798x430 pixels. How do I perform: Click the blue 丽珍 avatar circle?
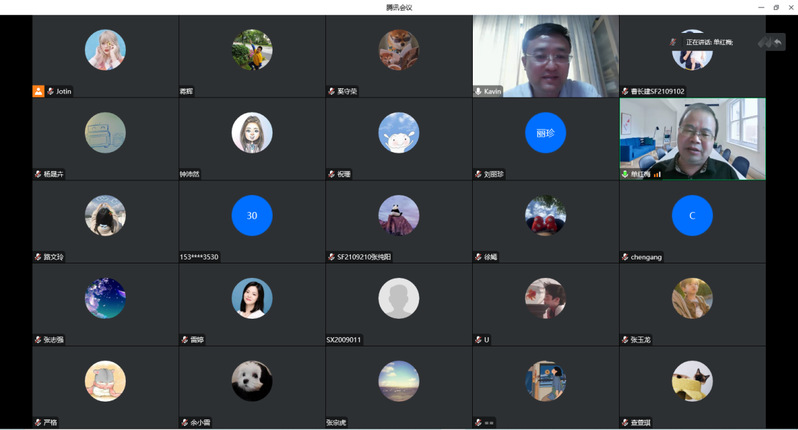[x=545, y=133]
